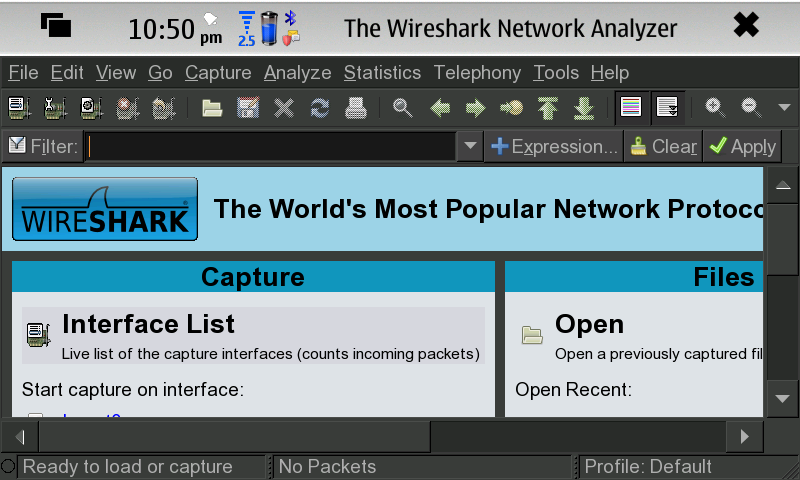
Task: Start a new live capture icon
Action: 91,108
